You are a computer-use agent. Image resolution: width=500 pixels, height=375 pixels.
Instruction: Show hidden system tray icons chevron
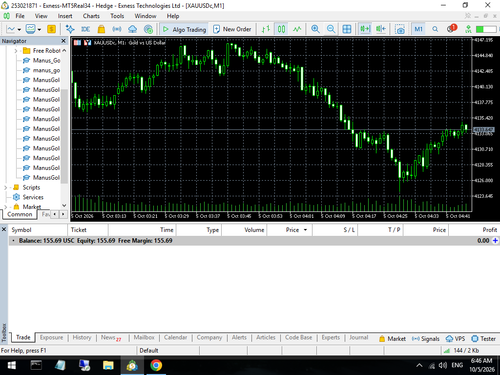[419, 365]
